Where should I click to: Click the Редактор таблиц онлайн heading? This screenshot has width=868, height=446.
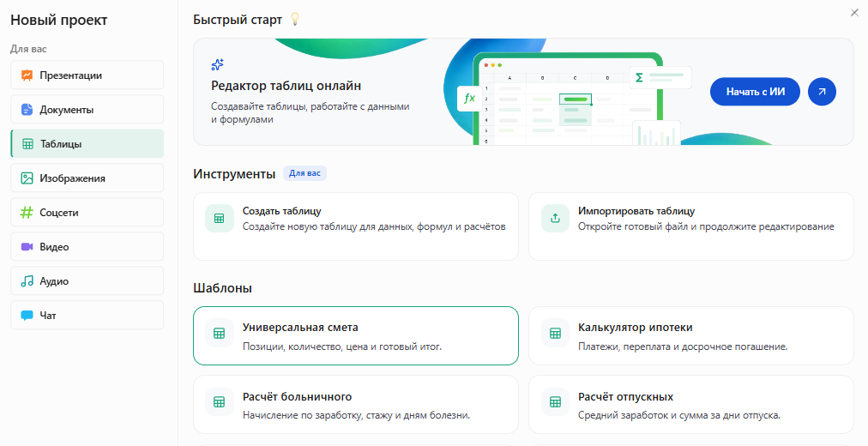click(286, 86)
